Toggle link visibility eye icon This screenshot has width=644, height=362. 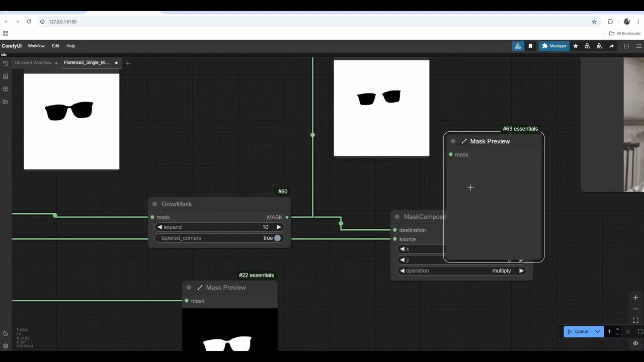point(635,343)
